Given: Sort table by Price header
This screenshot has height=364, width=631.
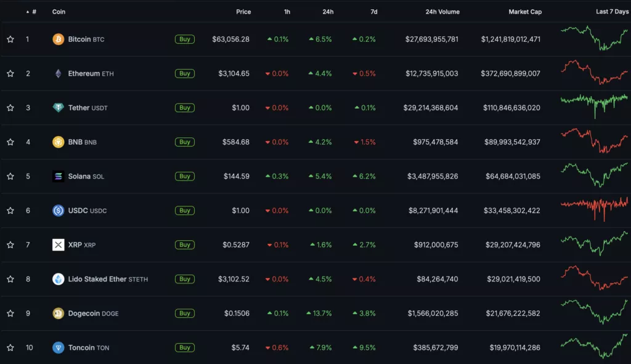Looking at the screenshot, I should (x=243, y=12).
